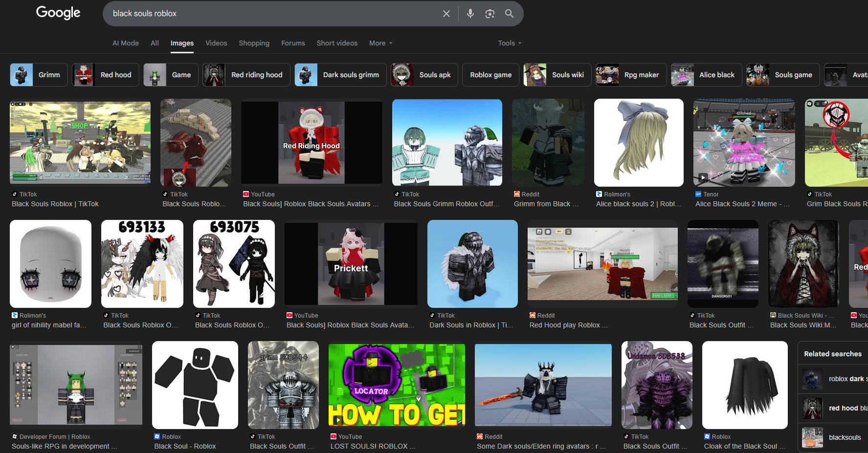The width and height of the screenshot is (868, 453).
Task: Select the Grimm filter chip
Action: click(39, 75)
